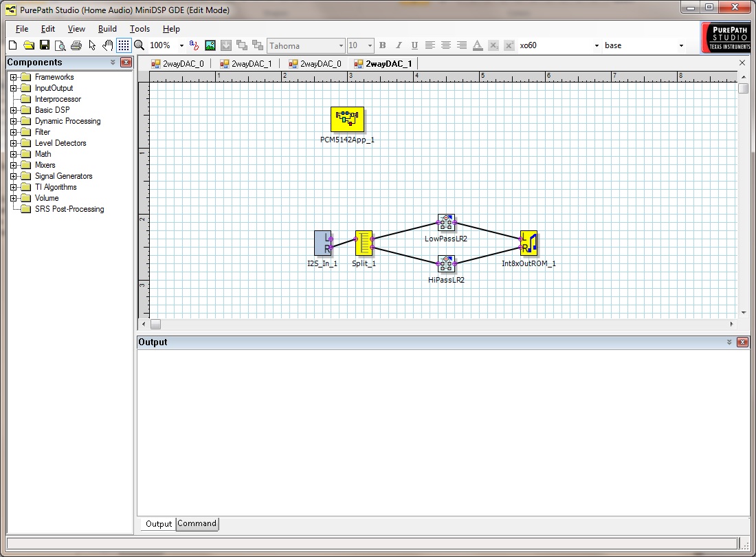Open the View menu
The height and width of the screenshot is (557, 756).
pyautogui.click(x=76, y=29)
